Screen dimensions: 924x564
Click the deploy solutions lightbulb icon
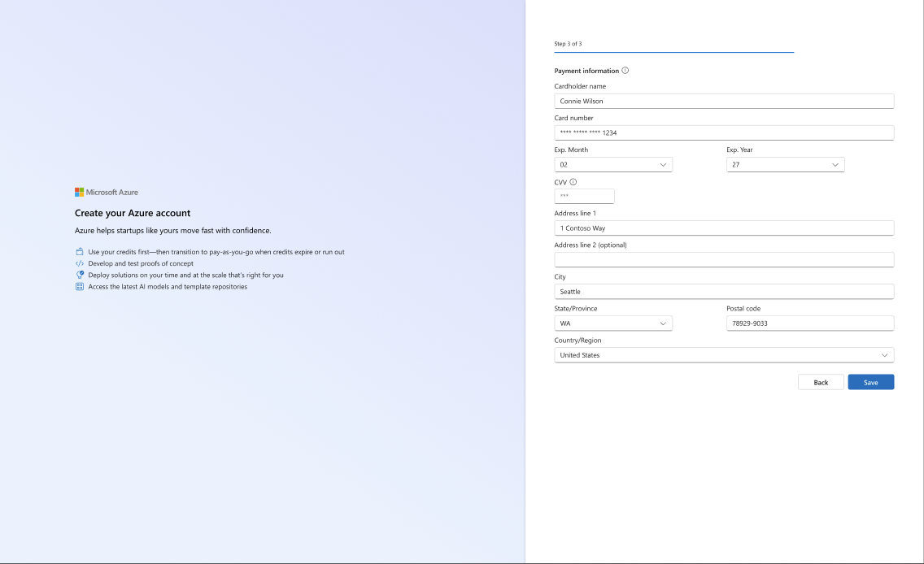(80, 275)
